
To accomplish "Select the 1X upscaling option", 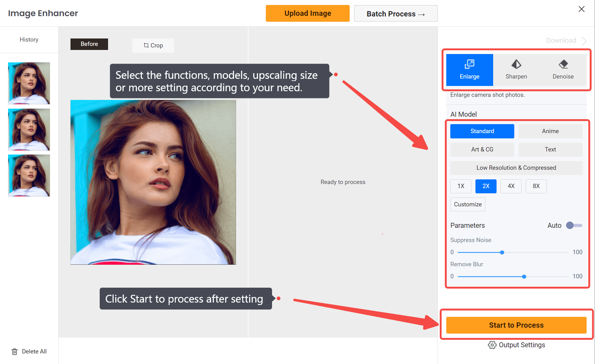I will tap(461, 186).
